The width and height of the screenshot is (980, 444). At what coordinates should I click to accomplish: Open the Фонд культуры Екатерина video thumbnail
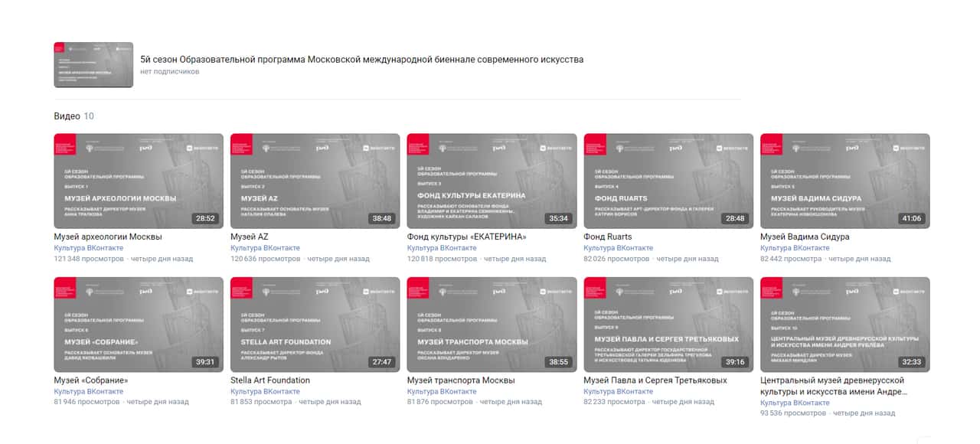[492, 181]
